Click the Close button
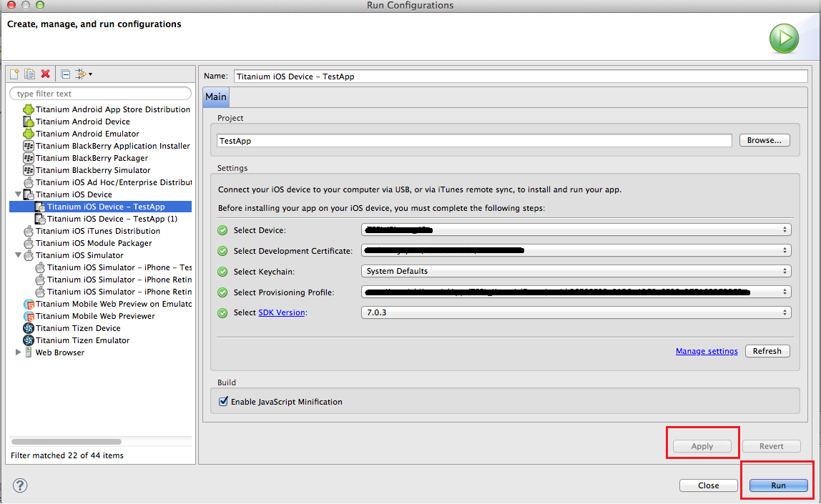Image resolution: width=821 pixels, height=504 pixels. pos(709,485)
